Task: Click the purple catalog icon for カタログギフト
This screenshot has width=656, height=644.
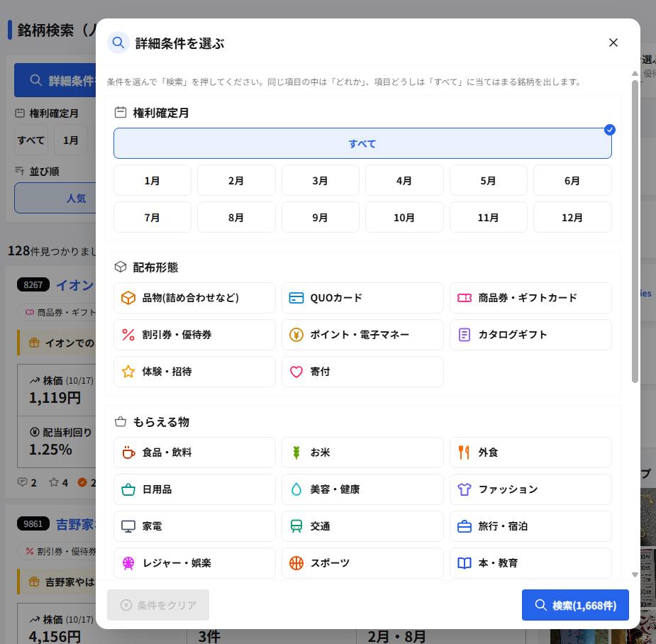Action: tap(465, 335)
